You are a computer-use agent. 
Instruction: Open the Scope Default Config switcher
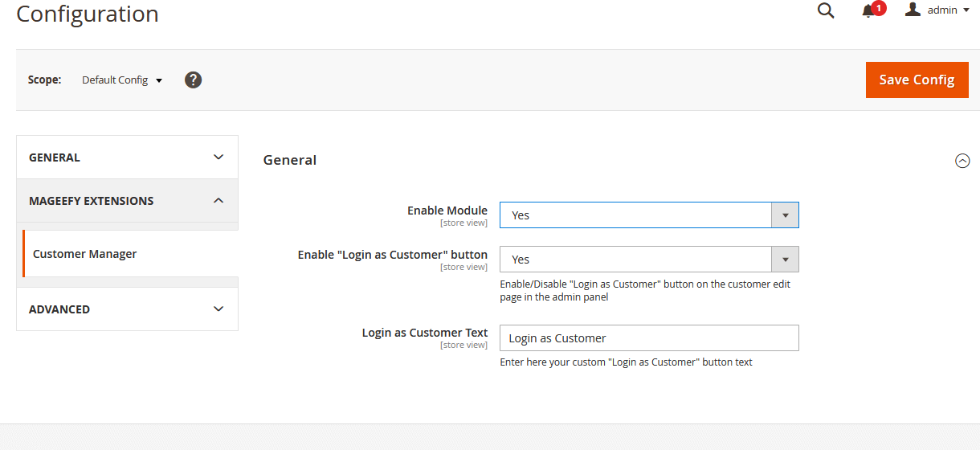point(122,80)
